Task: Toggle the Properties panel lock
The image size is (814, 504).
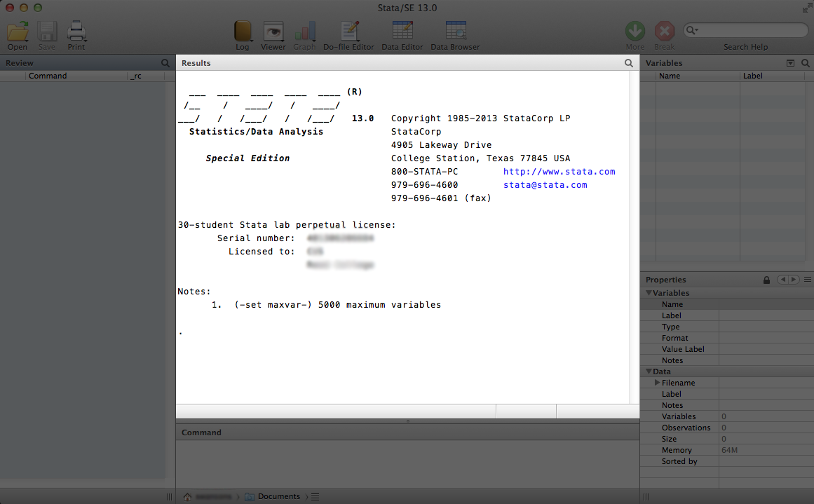Action: tap(767, 280)
